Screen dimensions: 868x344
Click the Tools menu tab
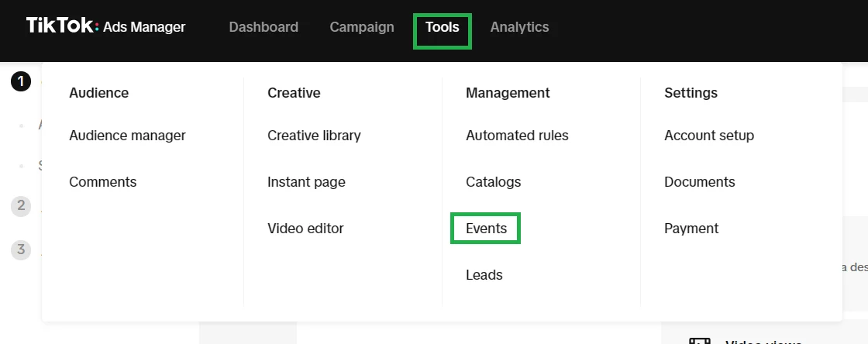point(443,27)
